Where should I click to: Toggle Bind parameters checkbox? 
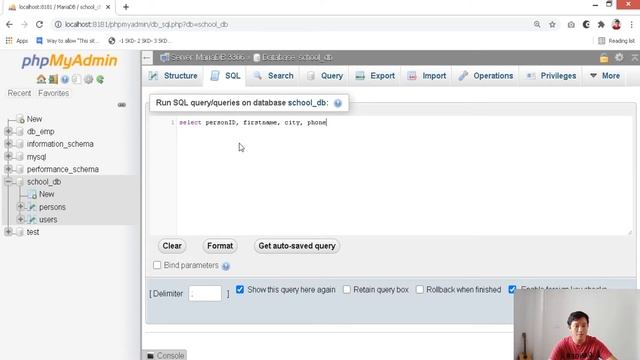(x=157, y=265)
